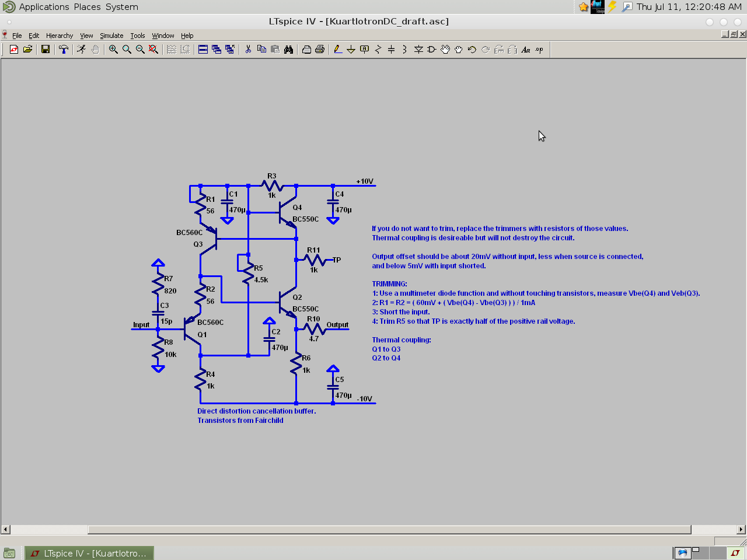Open the Component gate icon
Viewport: 747px width, 560px height.
coord(432,50)
